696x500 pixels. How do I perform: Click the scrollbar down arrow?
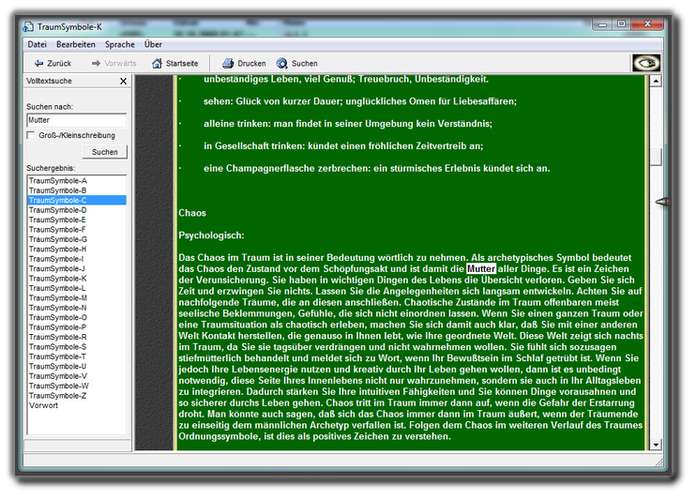(656, 444)
